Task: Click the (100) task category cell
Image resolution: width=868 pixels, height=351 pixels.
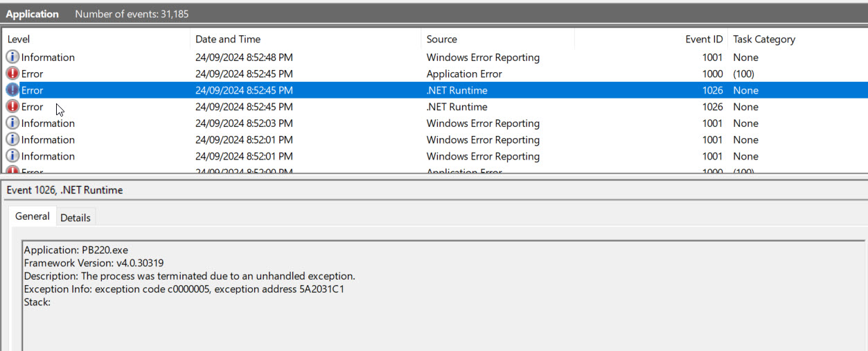Action: pyautogui.click(x=743, y=74)
